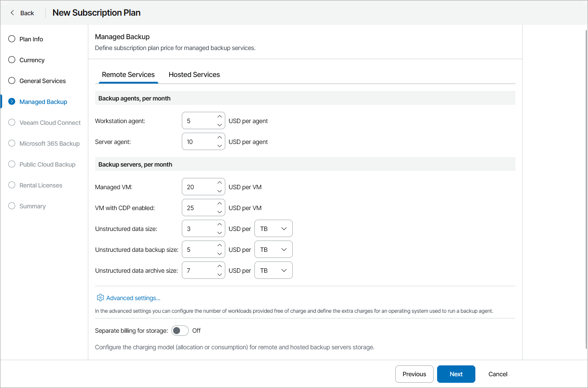Toggle Separate billing for storage switch
Viewport: 588px width, 388px height.
tap(180, 331)
